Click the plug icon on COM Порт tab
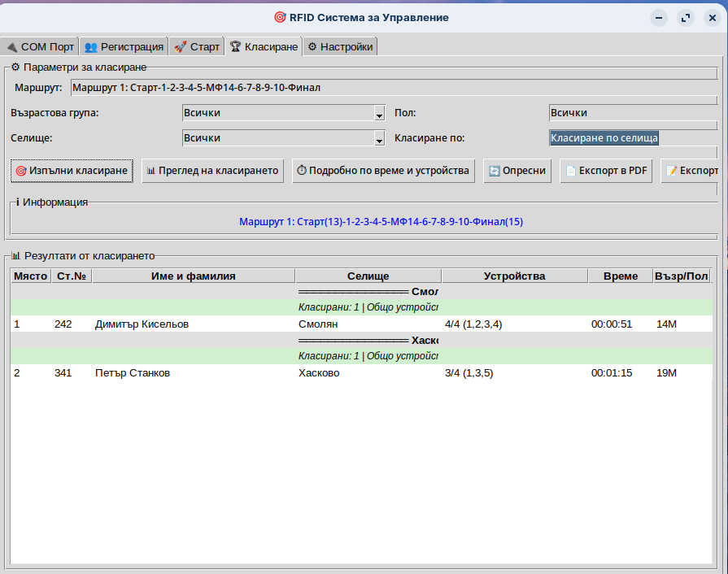The image size is (728, 574). click(x=11, y=47)
